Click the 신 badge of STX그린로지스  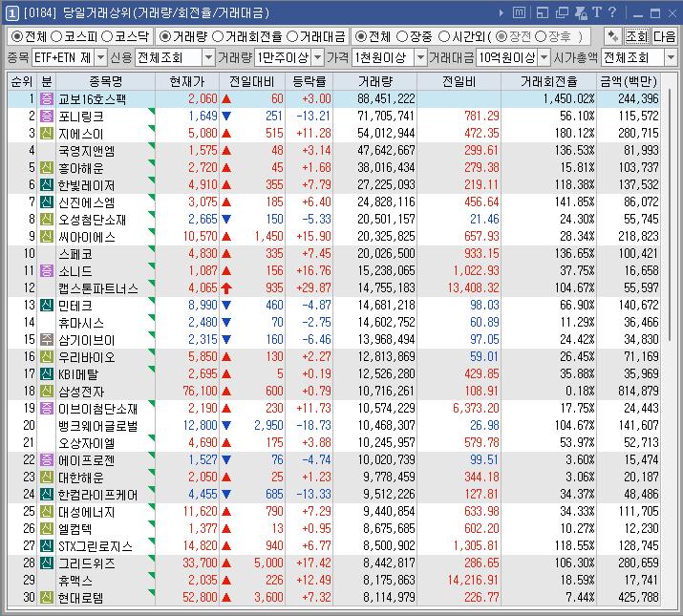click(47, 545)
